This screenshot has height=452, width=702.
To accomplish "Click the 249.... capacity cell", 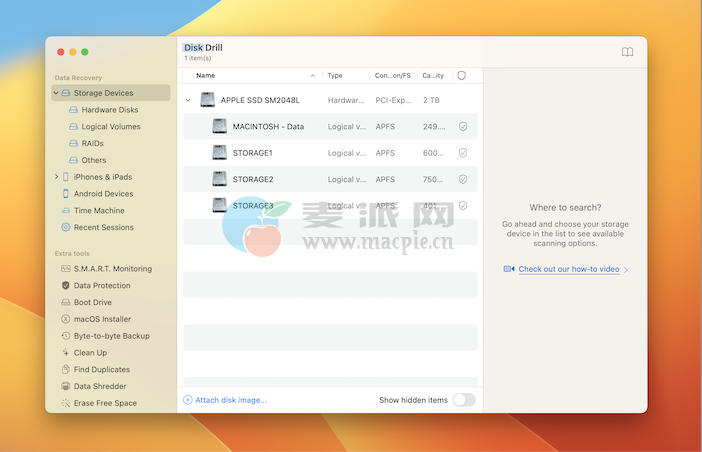I will click(x=434, y=127).
